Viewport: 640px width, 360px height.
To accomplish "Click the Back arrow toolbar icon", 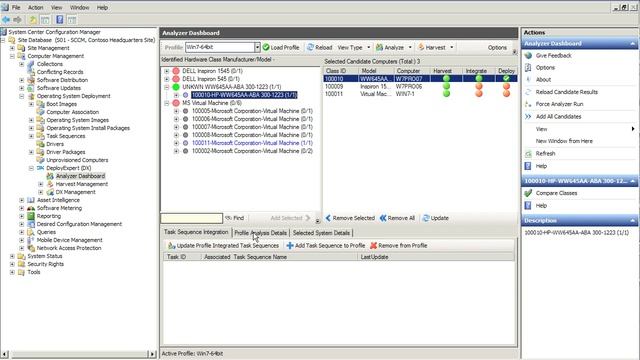I will click(6, 20).
